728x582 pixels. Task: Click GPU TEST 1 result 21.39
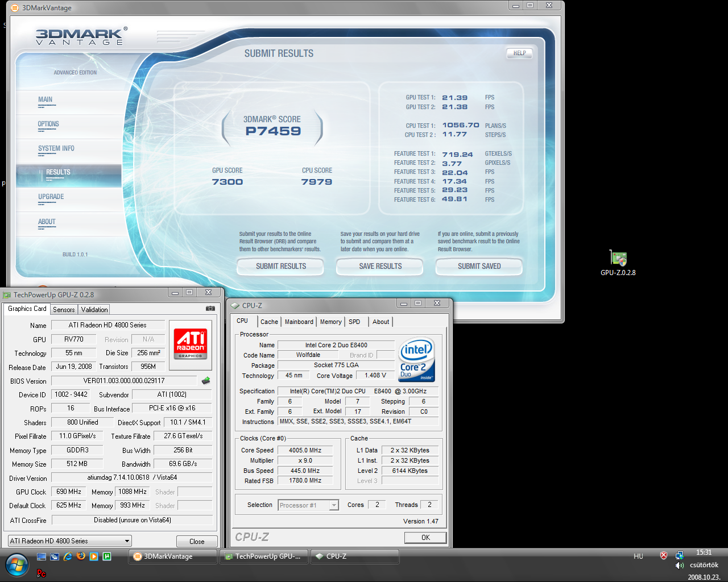pos(455,98)
